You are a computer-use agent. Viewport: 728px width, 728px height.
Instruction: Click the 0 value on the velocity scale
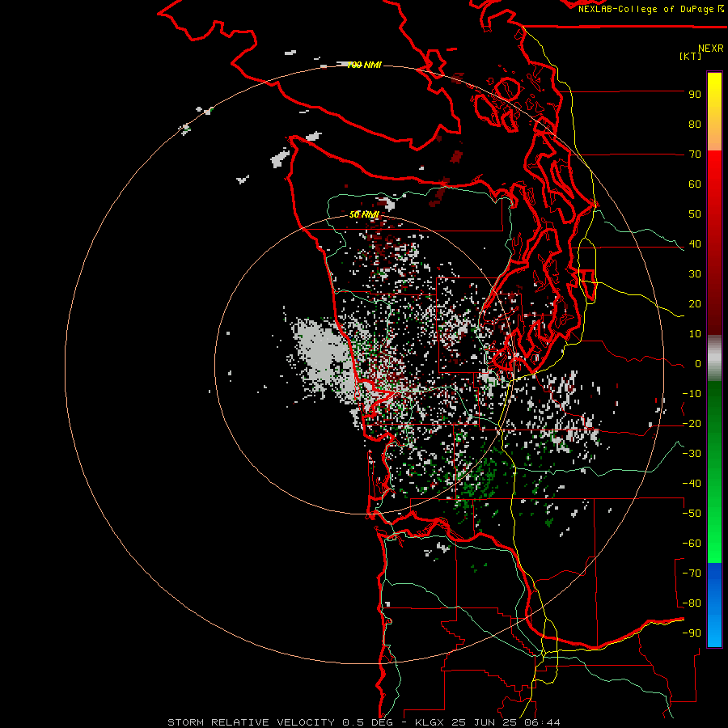698,364
